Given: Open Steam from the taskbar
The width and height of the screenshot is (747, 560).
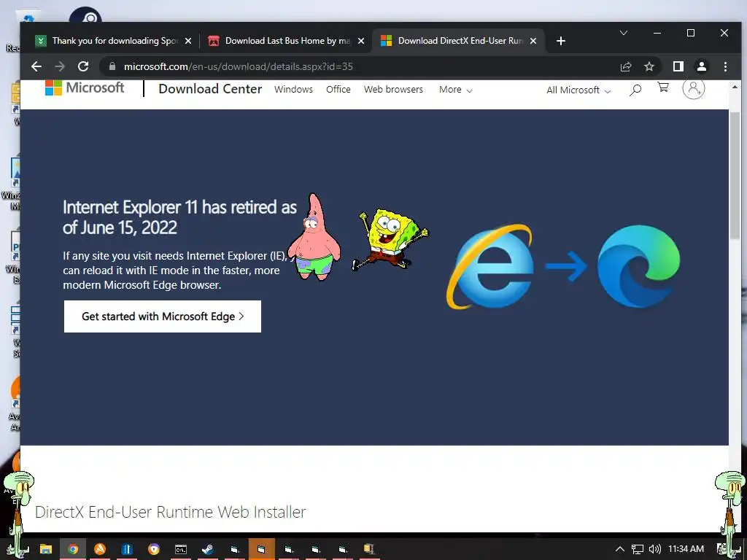Looking at the screenshot, I should (207, 550).
